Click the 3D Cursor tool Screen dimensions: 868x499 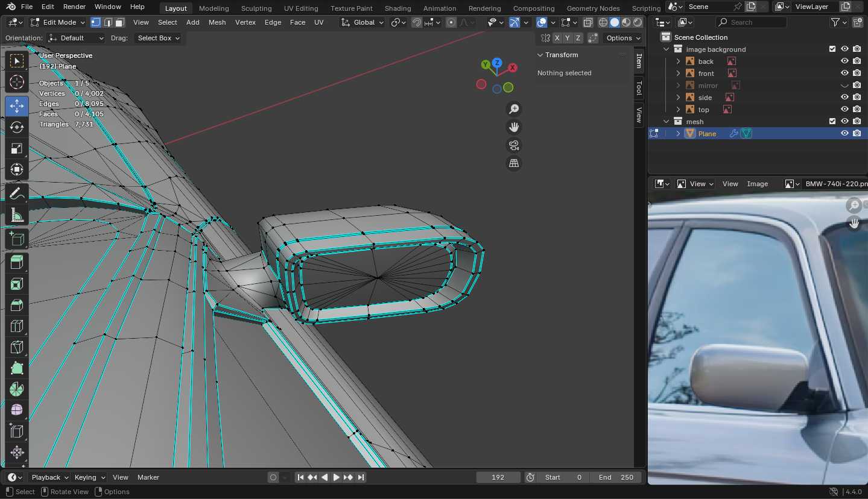(x=17, y=82)
